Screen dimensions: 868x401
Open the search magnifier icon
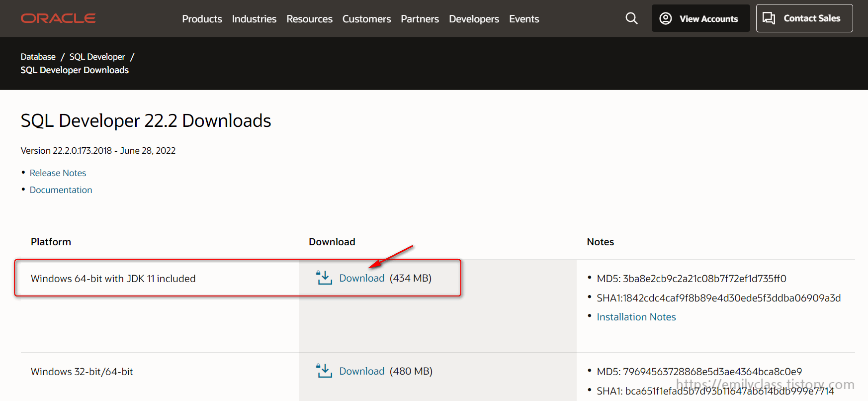(631, 18)
